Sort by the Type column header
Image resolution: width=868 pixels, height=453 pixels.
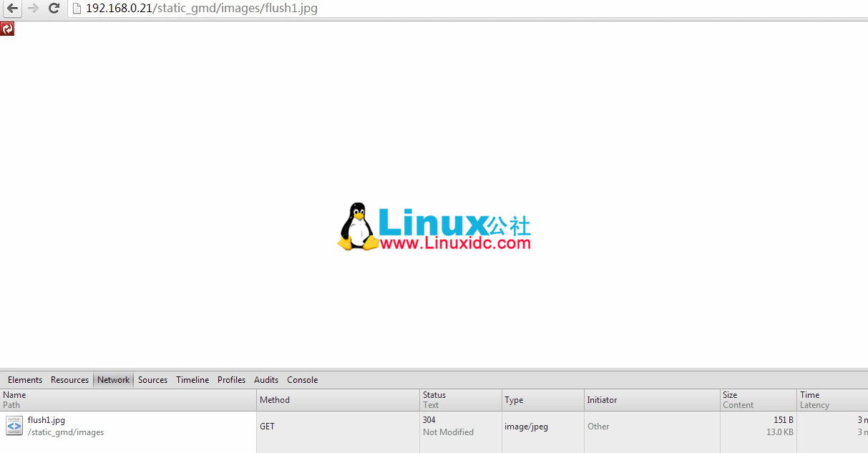click(543, 400)
